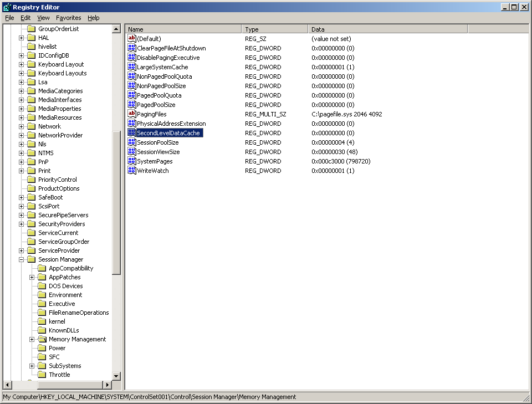Screen dimensions: 532x404
Task: Click the folder icon for kernel
Action: (x=42, y=321)
